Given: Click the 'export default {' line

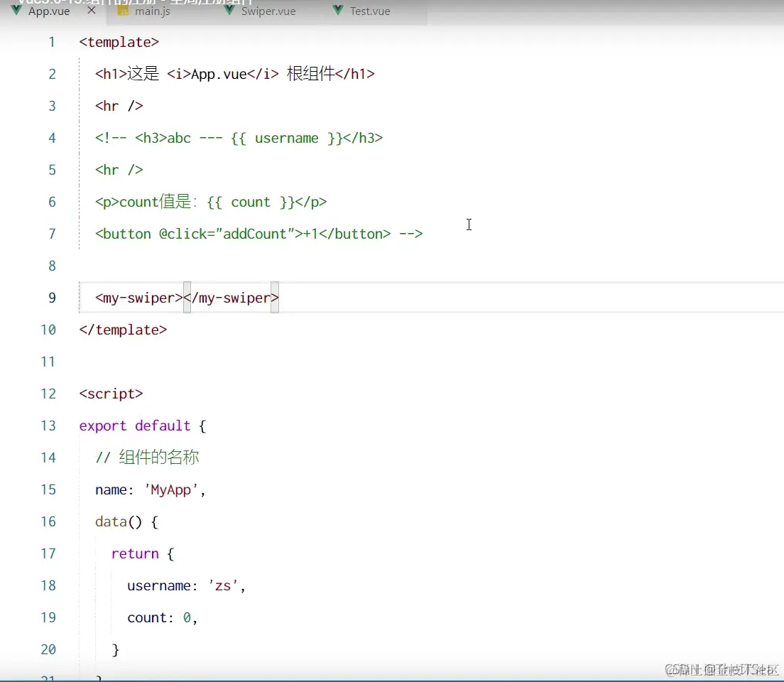Looking at the screenshot, I should [x=143, y=426].
